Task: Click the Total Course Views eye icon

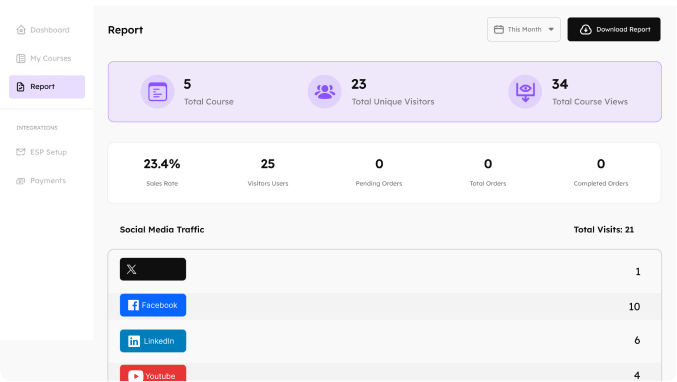Action: pyautogui.click(x=525, y=92)
